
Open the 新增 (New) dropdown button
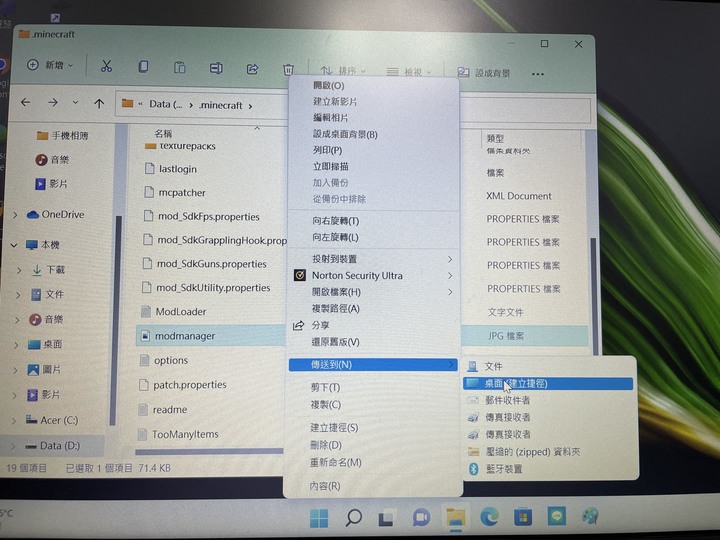[x=50, y=65]
